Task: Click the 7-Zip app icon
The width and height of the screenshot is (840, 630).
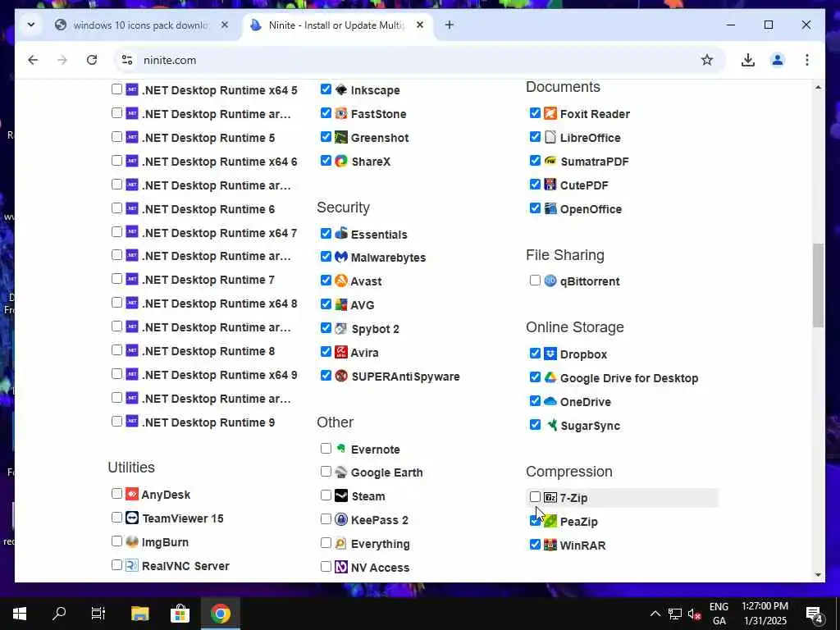Action: 550,497
